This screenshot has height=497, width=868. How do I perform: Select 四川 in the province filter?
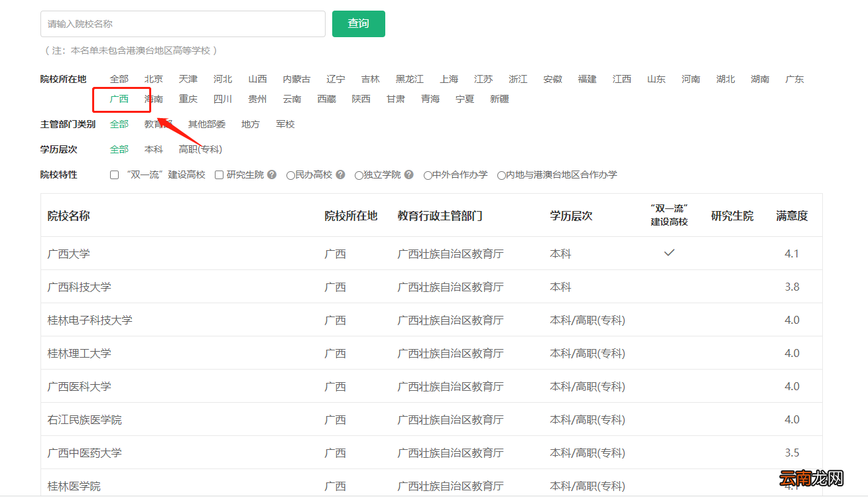(223, 99)
